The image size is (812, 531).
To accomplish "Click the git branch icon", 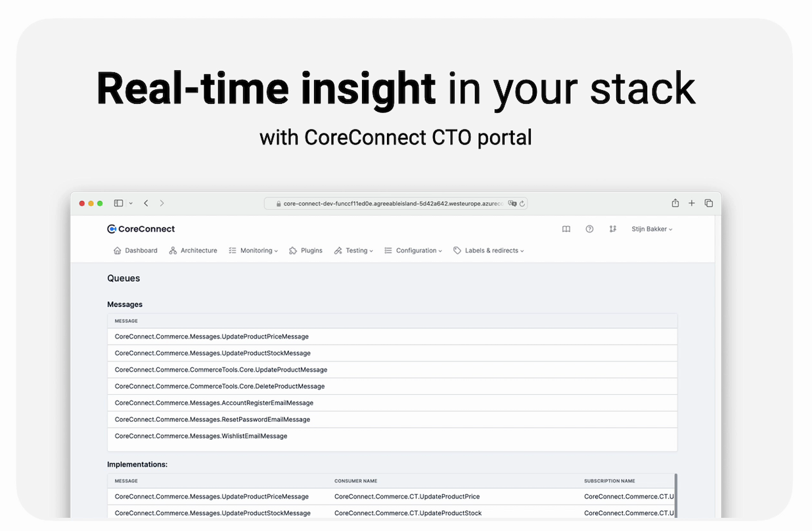I will coord(612,229).
